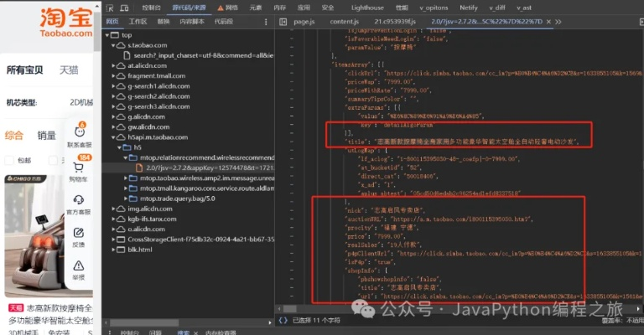Sort results by 销量 sales

[47, 136]
